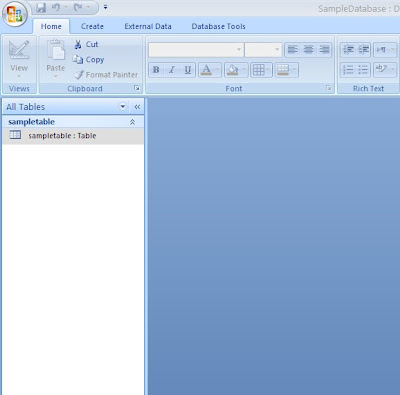The height and width of the screenshot is (395, 400).
Task: Click the gridlines icon in Font group
Action: click(x=261, y=70)
